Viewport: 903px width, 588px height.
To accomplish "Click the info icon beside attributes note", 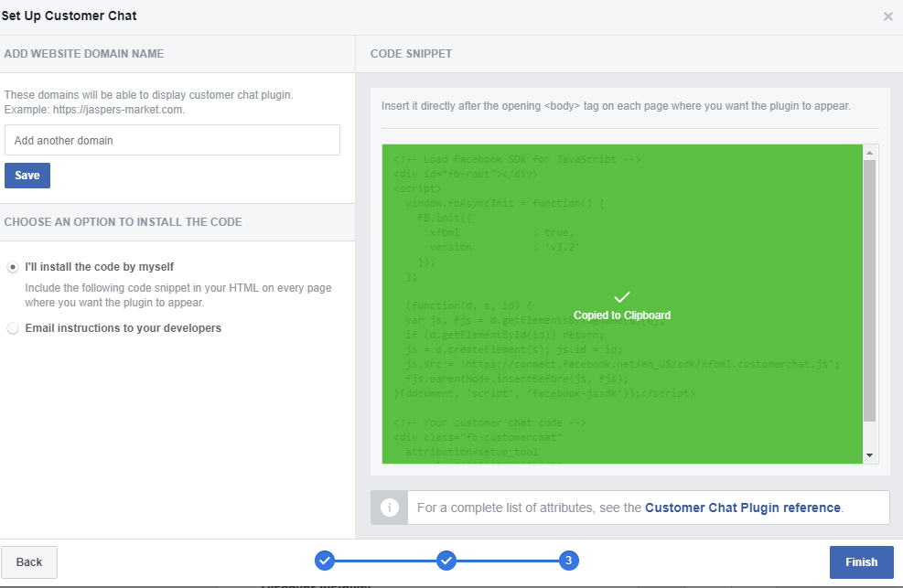I will 390,508.
